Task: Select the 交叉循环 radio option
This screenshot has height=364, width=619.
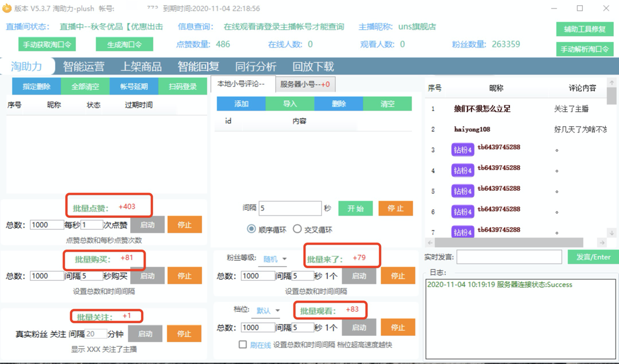Action: click(297, 229)
